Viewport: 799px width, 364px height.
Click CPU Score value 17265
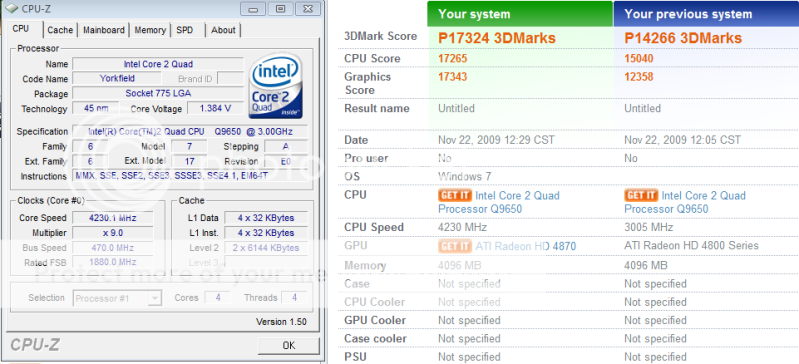point(452,58)
